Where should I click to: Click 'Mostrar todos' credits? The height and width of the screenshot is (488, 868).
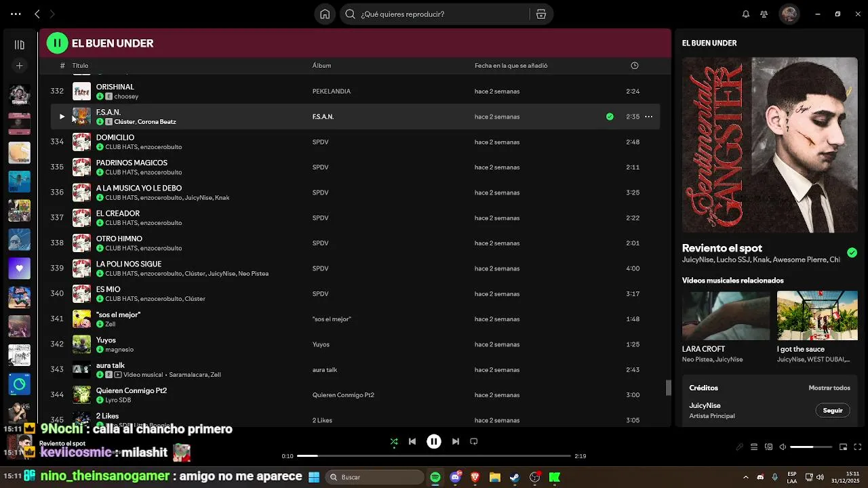point(829,388)
